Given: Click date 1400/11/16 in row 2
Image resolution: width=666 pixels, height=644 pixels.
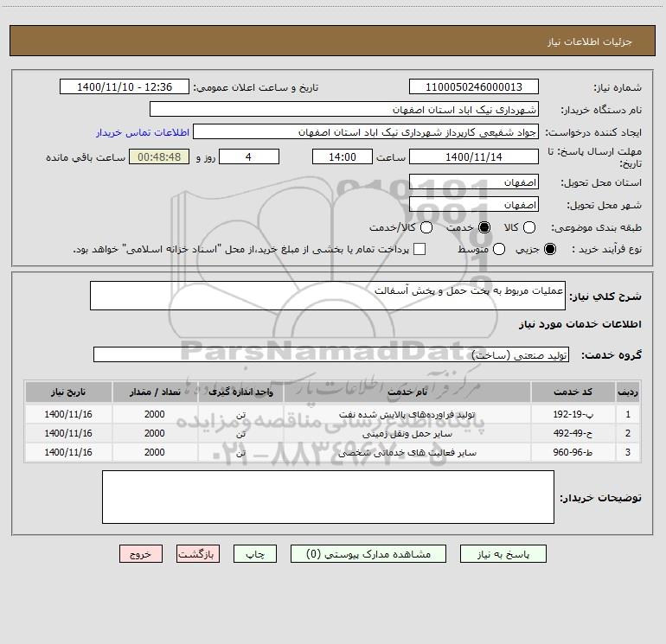Looking at the screenshot, I should coord(68,433).
